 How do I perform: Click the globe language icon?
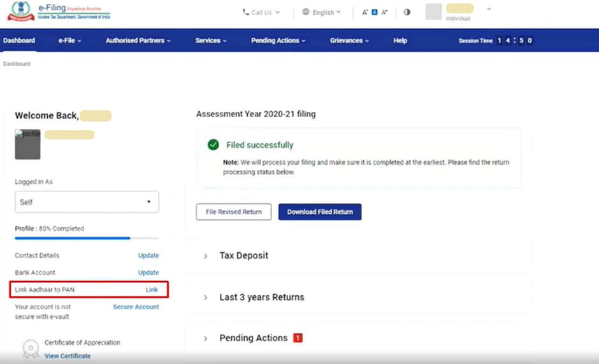tap(306, 12)
